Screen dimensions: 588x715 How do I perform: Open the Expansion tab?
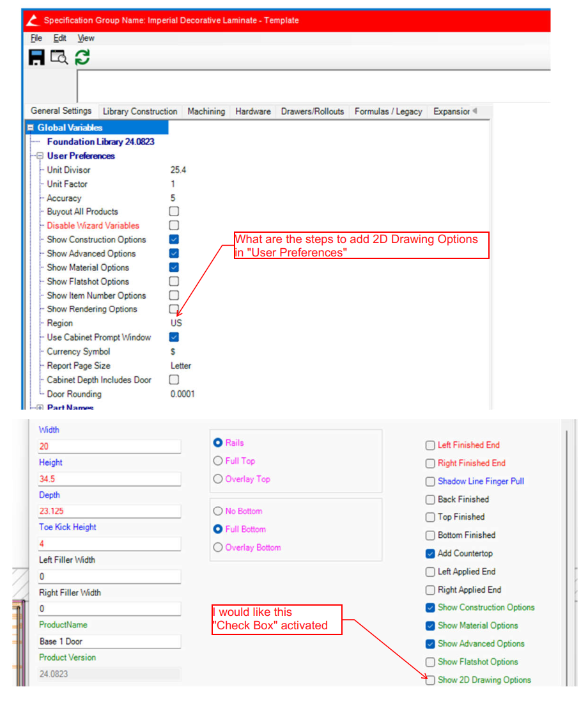pyautogui.click(x=451, y=111)
